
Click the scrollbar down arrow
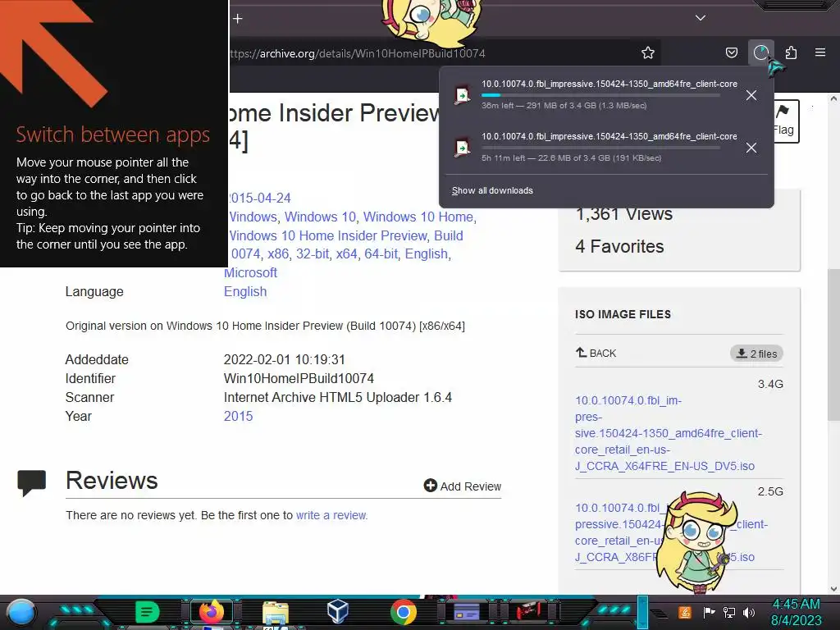coord(833,589)
